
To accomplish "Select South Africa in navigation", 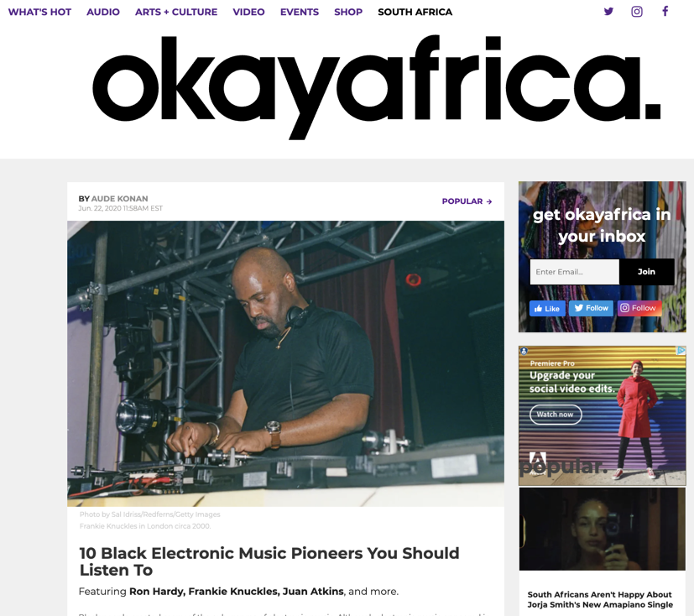I will (415, 12).
